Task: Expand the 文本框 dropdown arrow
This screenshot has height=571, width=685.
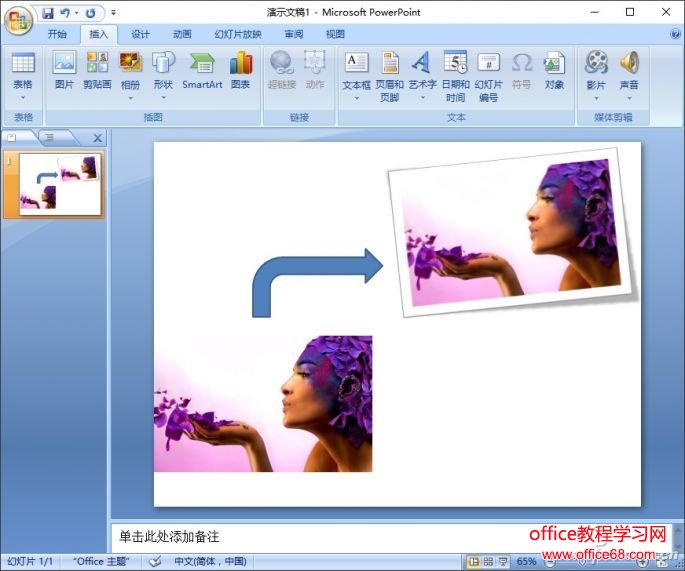Action: point(356,98)
